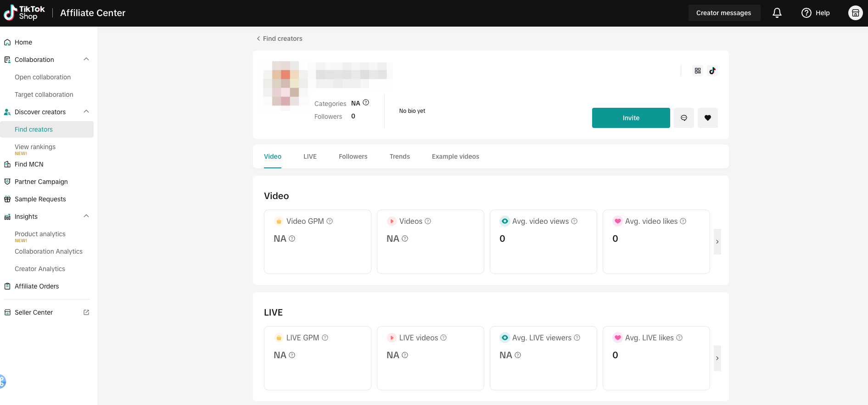Click the info icon beside Video GPM NA value
Image resolution: width=868 pixels, height=405 pixels.
click(292, 239)
